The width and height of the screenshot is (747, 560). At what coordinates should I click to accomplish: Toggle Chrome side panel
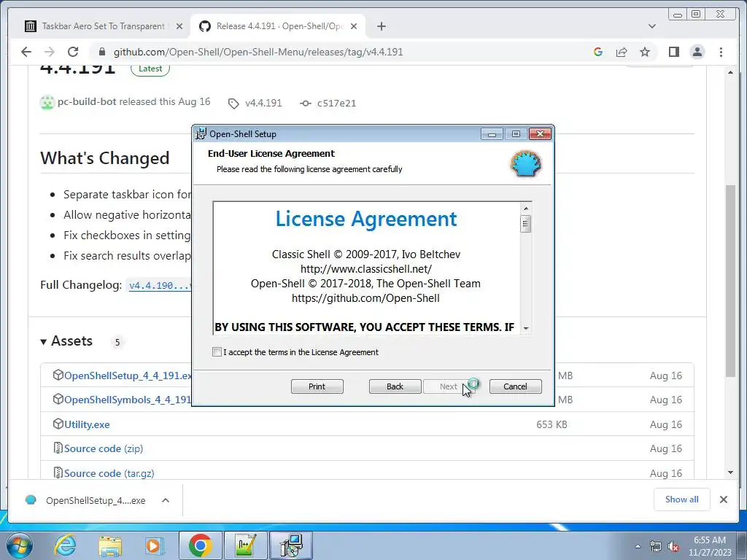(673, 52)
